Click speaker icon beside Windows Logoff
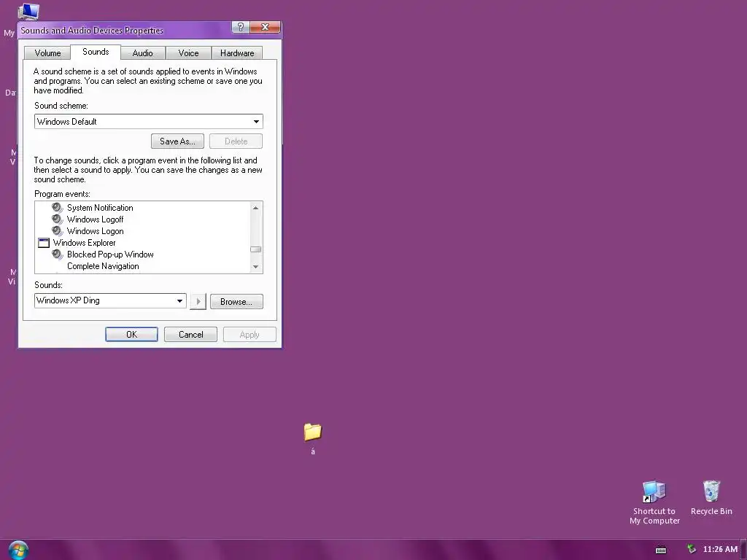The height and width of the screenshot is (560, 747). click(57, 219)
